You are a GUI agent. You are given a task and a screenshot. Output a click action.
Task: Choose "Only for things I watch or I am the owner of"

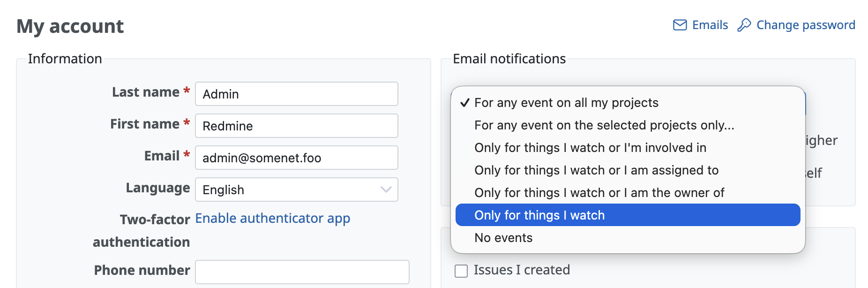click(599, 193)
